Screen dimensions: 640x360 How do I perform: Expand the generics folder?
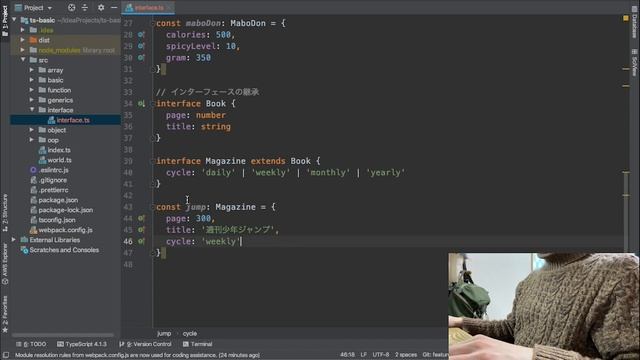click(32, 100)
